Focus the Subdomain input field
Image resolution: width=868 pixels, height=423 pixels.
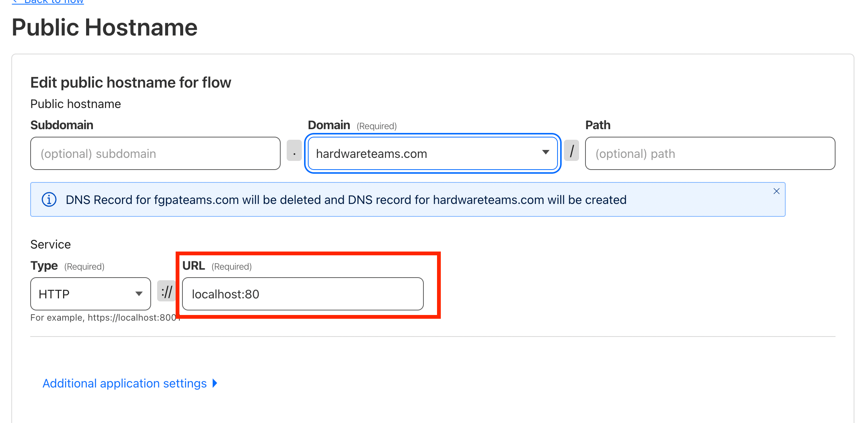[155, 154]
